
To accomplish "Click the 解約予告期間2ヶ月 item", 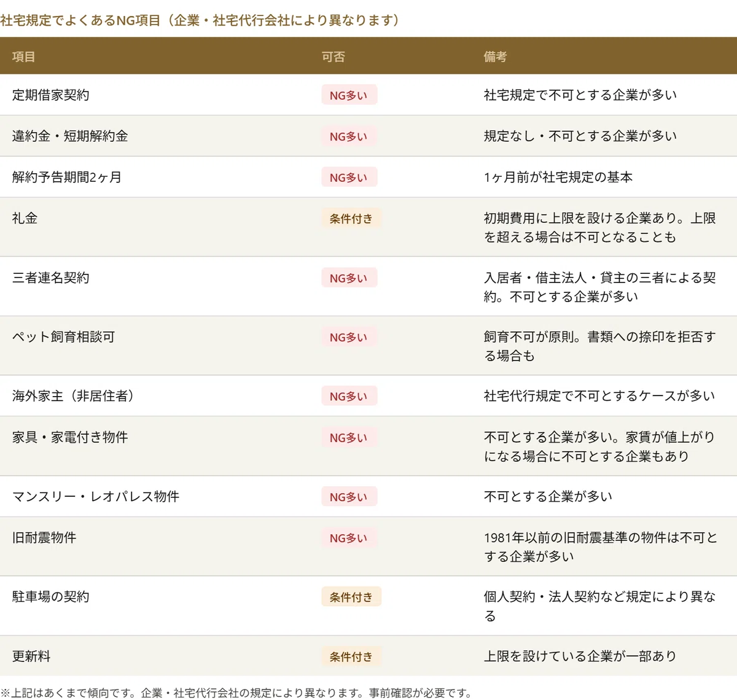I will click(67, 177).
